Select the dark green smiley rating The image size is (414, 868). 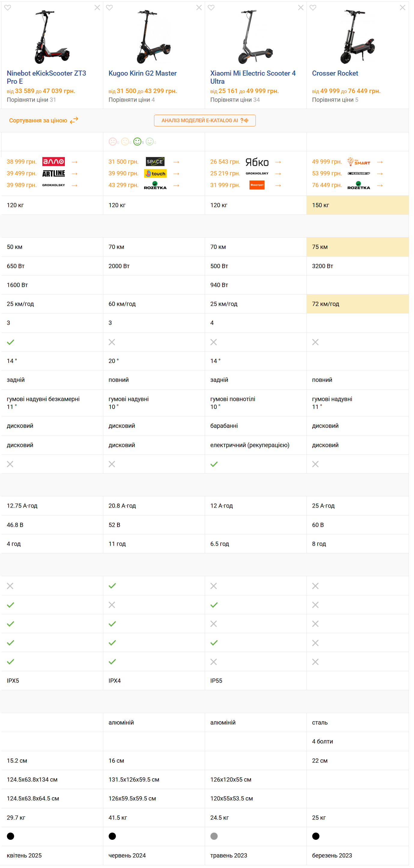pos(137,142)
